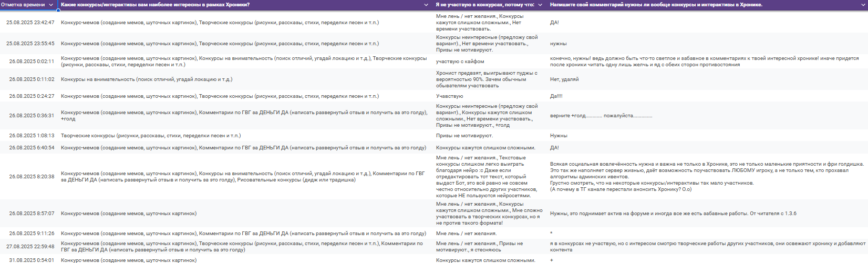Screen dimensions: 868x263
Task: Click the cell starting 'Хронист предвзят'
Action: [x=487, y=79]
